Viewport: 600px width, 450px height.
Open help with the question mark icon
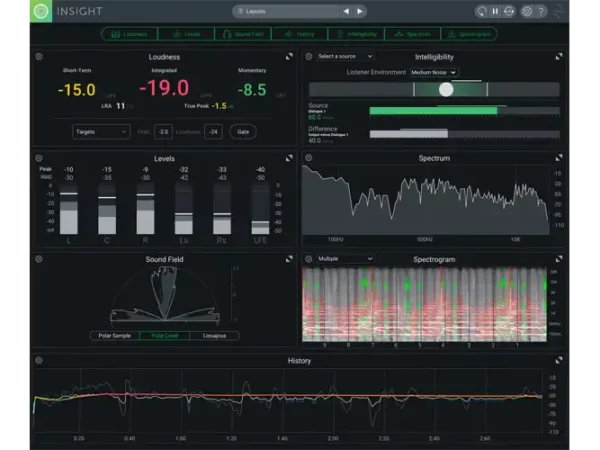tap(541, 11)
